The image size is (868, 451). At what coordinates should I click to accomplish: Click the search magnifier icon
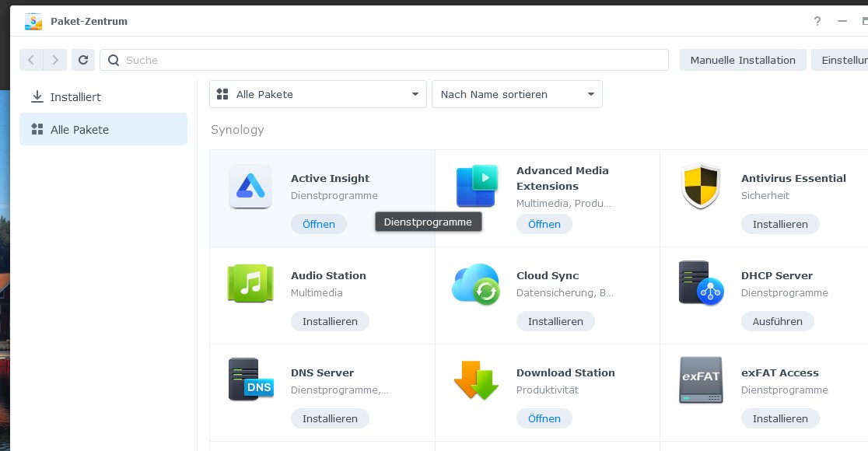(x=114, y=60)
